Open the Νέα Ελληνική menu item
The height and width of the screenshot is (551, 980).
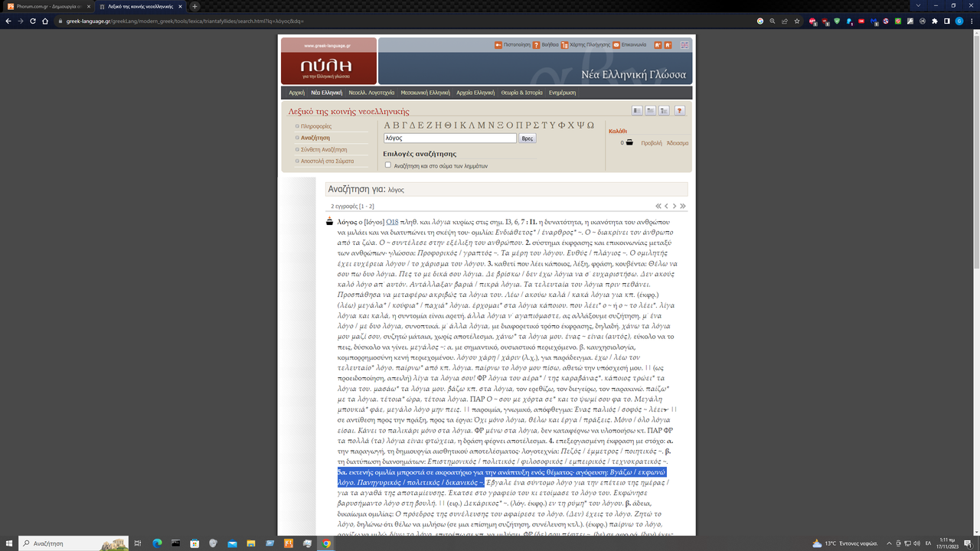pyautogui.click(x=327, y=93)
